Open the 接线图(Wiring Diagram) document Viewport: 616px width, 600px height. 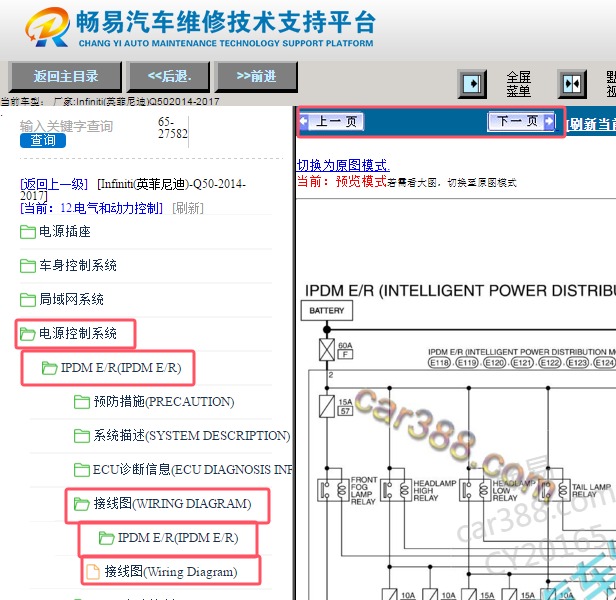[171, 572]
